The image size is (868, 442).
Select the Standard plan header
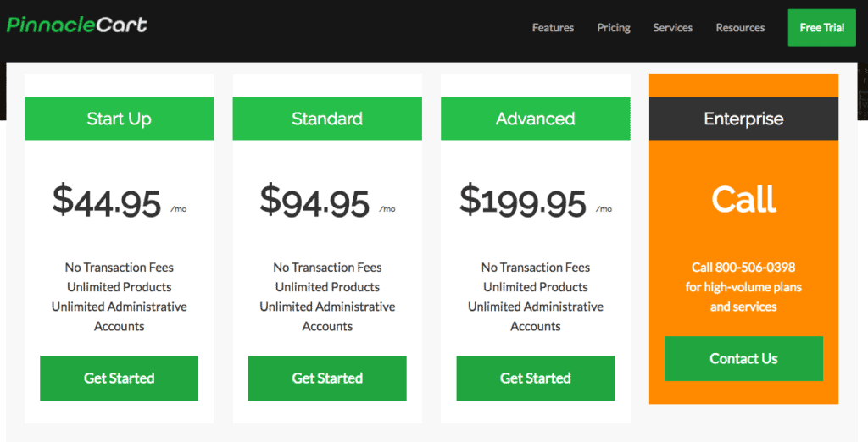tap(327, 119)
